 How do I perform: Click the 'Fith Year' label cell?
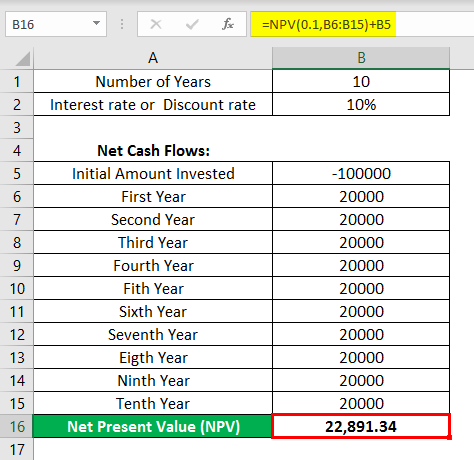point(153,288)
